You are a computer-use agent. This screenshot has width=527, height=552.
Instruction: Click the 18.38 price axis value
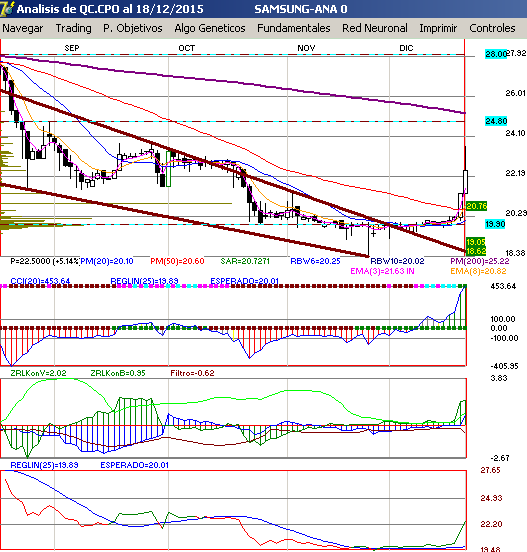[515, 253]
